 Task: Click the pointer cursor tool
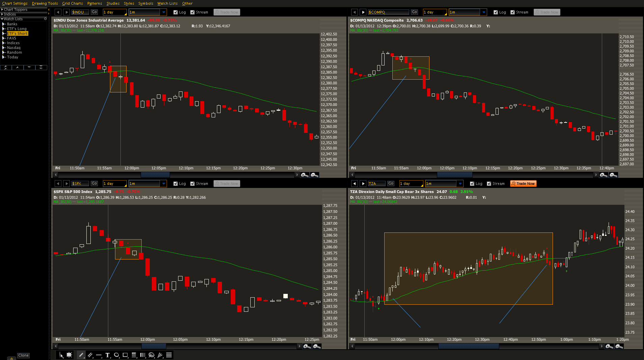point(61,355)
